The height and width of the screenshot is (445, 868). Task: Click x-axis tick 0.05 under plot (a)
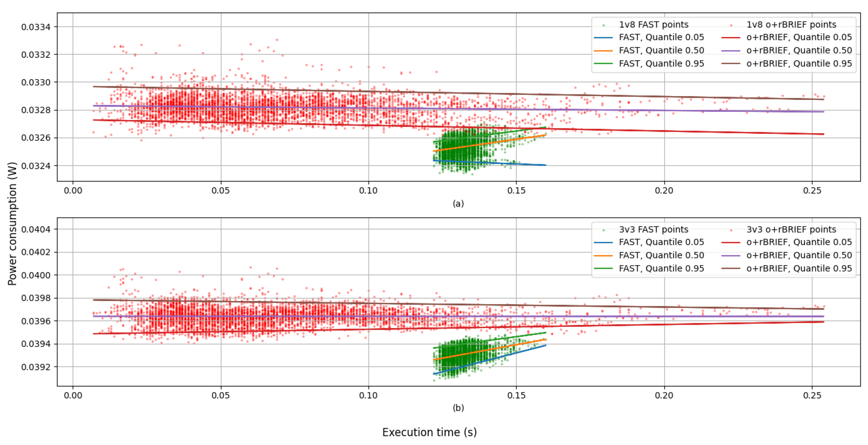pyautogui.click(x=221, y=191)
